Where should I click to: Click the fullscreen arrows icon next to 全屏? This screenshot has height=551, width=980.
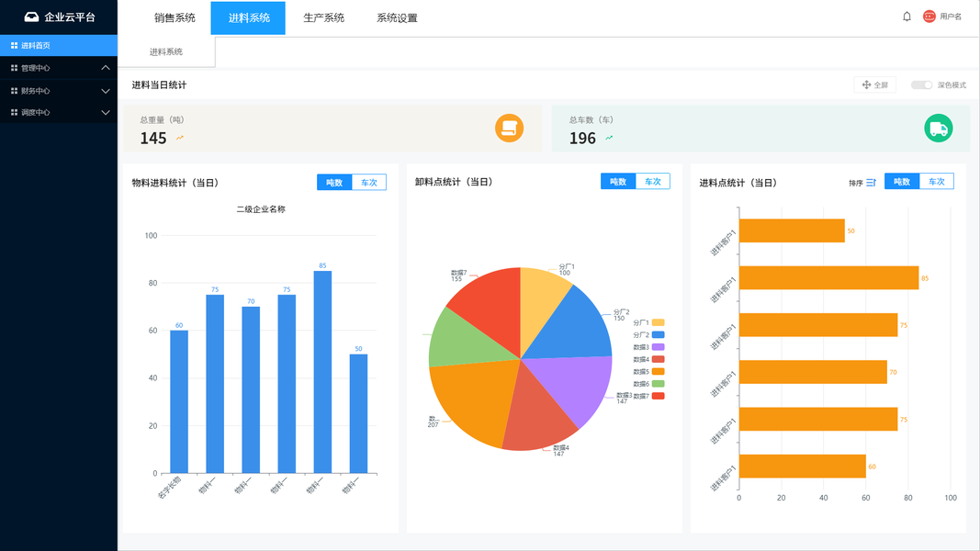866,85
